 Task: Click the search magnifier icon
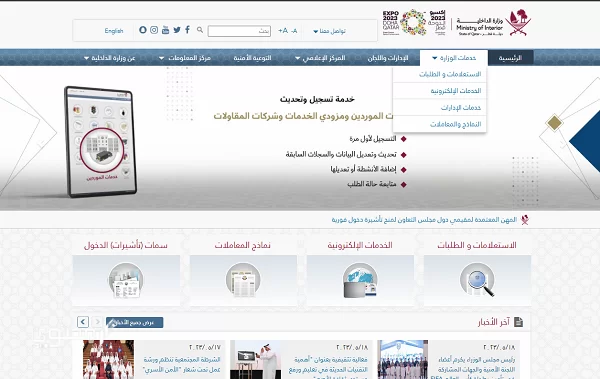coord(200,30)
